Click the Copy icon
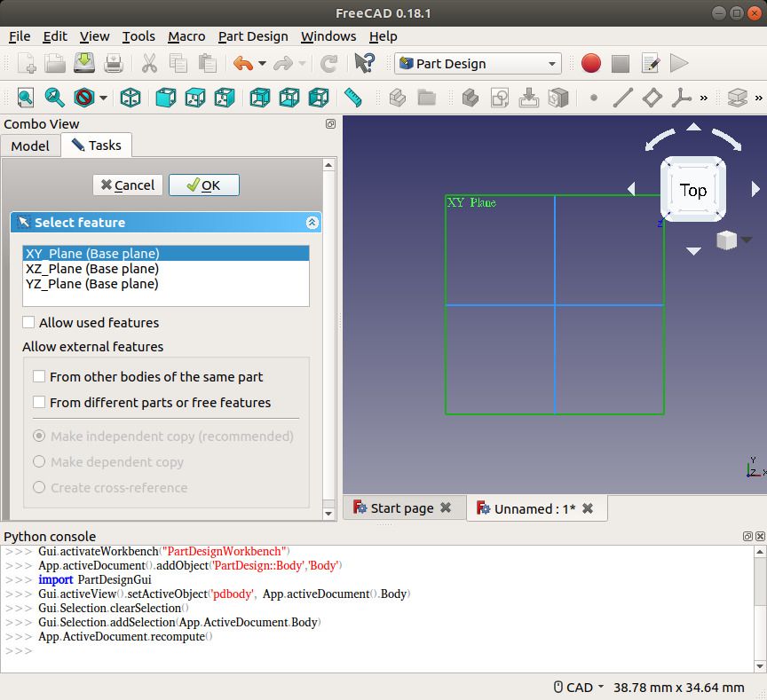Viewport: 767px width, 700px height. click(178, 64)
